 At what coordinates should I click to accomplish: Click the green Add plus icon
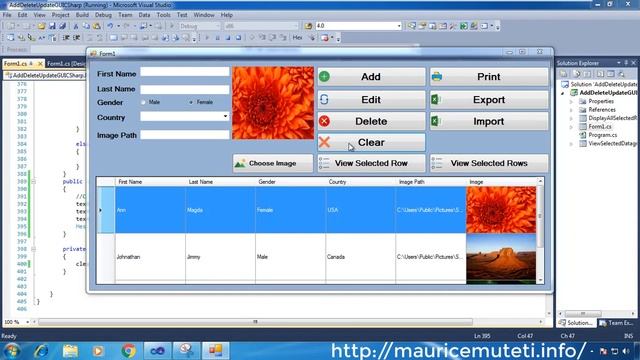point(324,76)
